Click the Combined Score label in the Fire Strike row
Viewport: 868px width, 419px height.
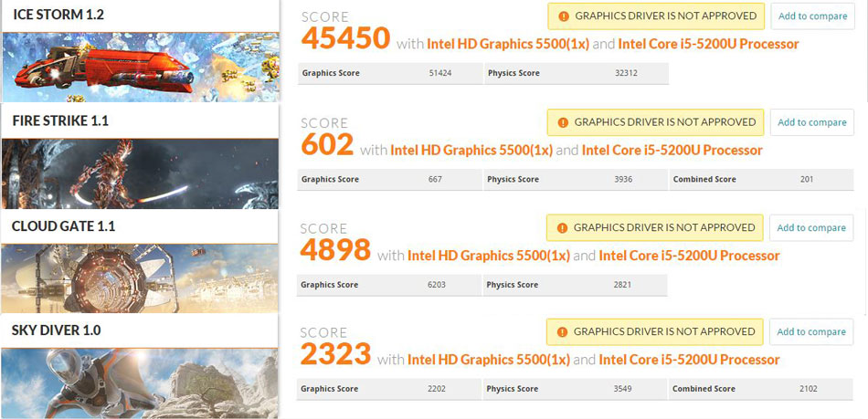point(704,179)
